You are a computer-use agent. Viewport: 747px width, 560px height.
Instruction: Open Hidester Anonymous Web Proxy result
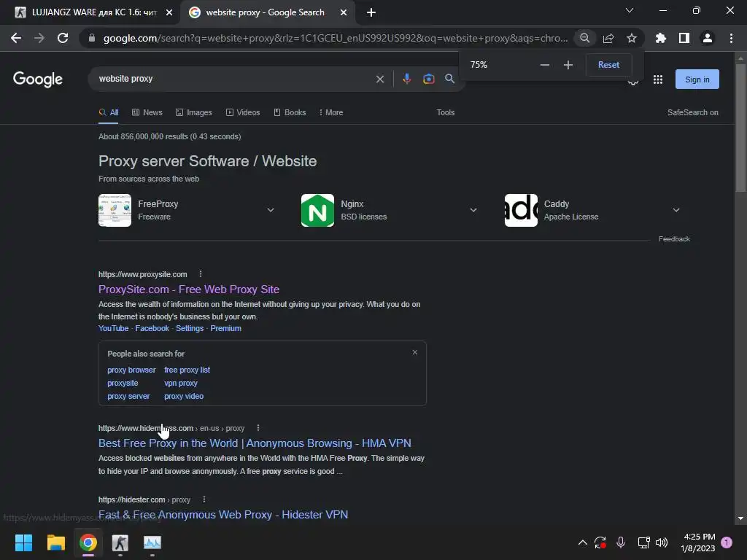(x=223, y=515)
